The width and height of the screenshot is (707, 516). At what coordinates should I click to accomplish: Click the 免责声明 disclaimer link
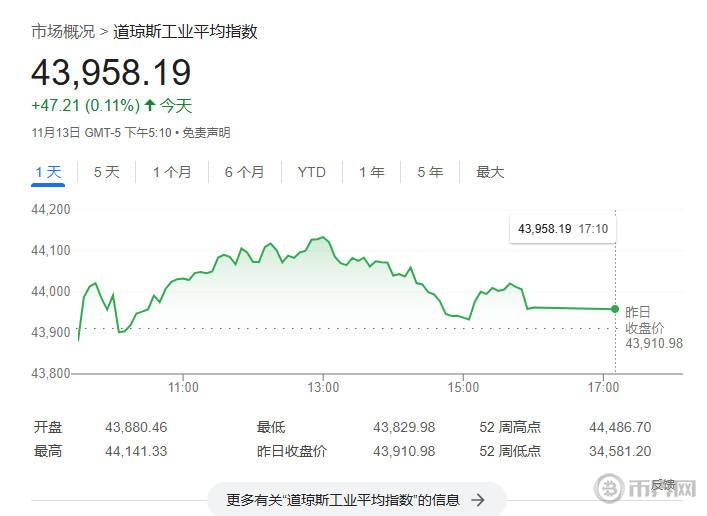[206, 133]
